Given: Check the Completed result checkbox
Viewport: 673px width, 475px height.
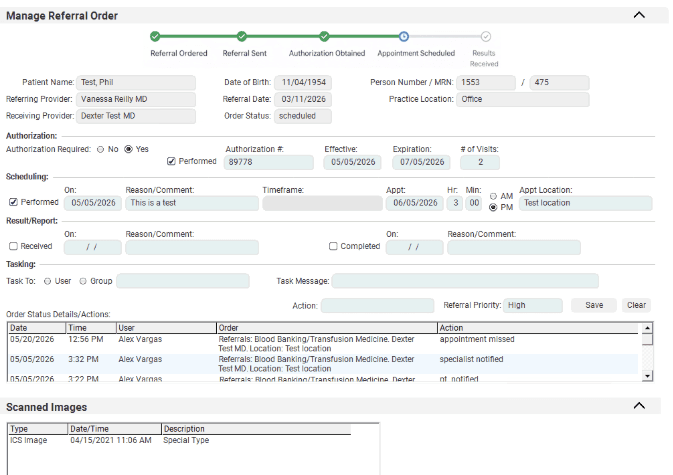Looking at the screenshot, I should click(333, 246).
